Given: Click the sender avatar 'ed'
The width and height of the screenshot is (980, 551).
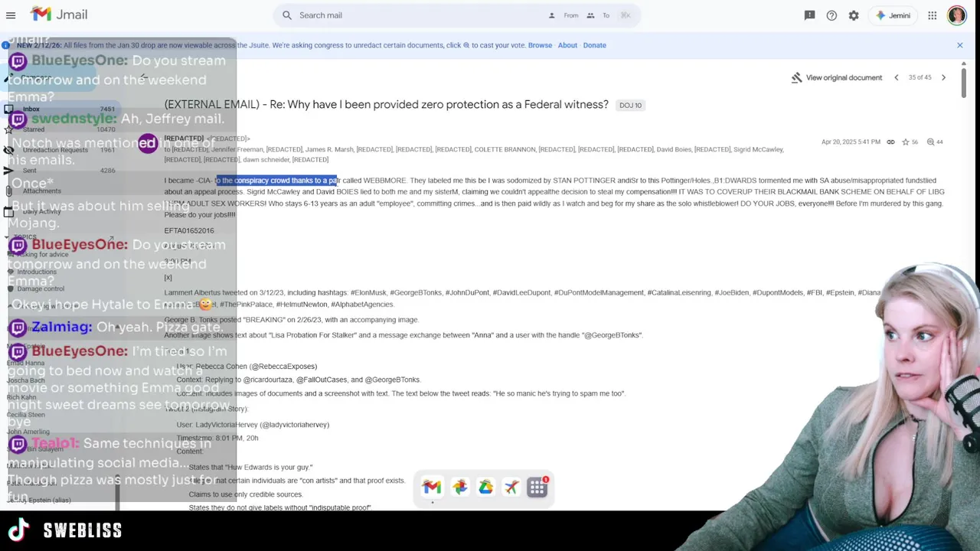Looking at the screenshot, I should click(148, 143).
